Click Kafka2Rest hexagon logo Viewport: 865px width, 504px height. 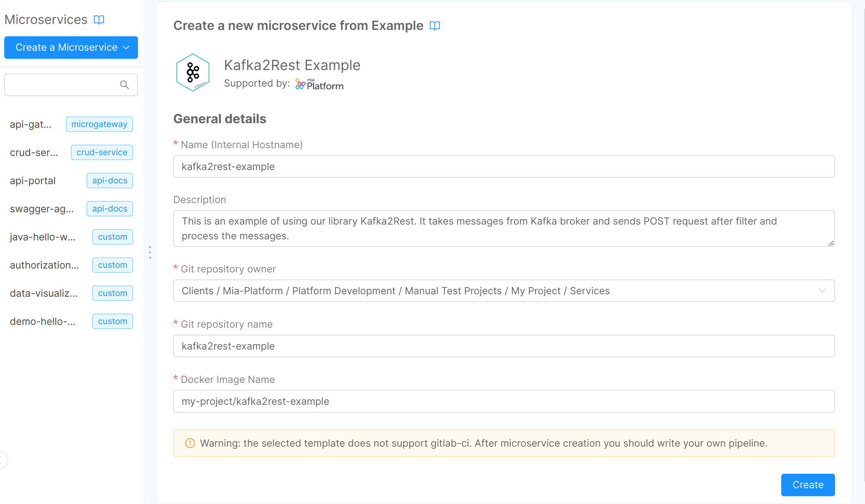(x=193, y=73)
